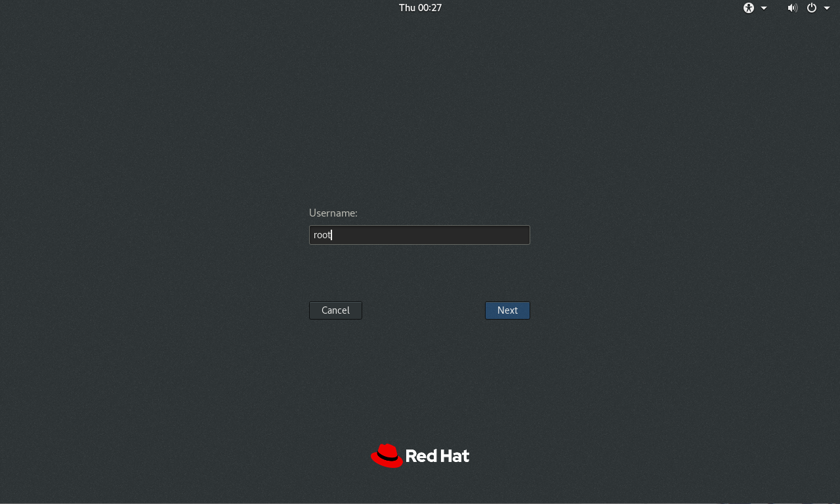Click the volume speaker icon

tap(793, 8)
